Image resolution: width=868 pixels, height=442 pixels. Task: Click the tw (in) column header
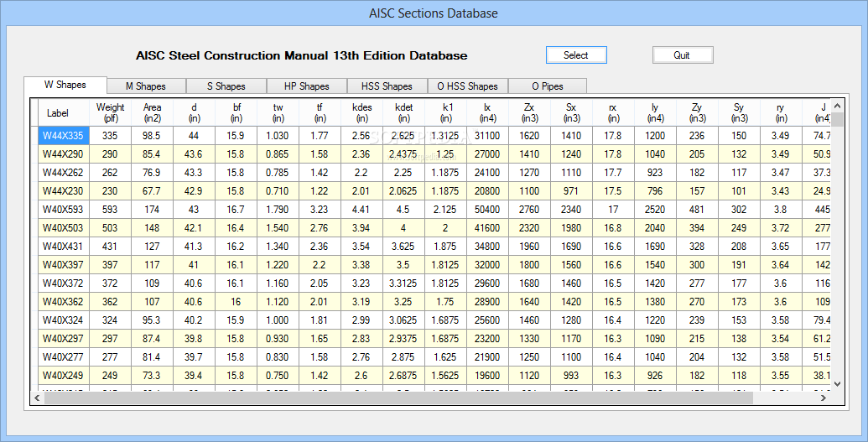point(278,113)
